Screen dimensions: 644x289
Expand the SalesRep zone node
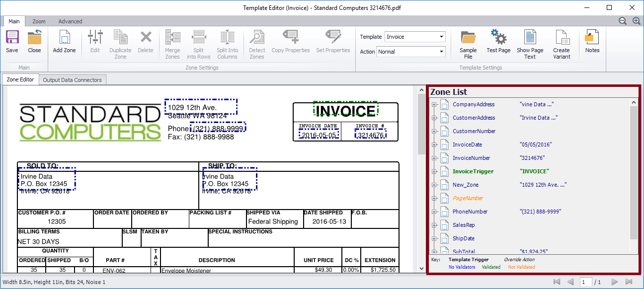(x=434, y=225)
